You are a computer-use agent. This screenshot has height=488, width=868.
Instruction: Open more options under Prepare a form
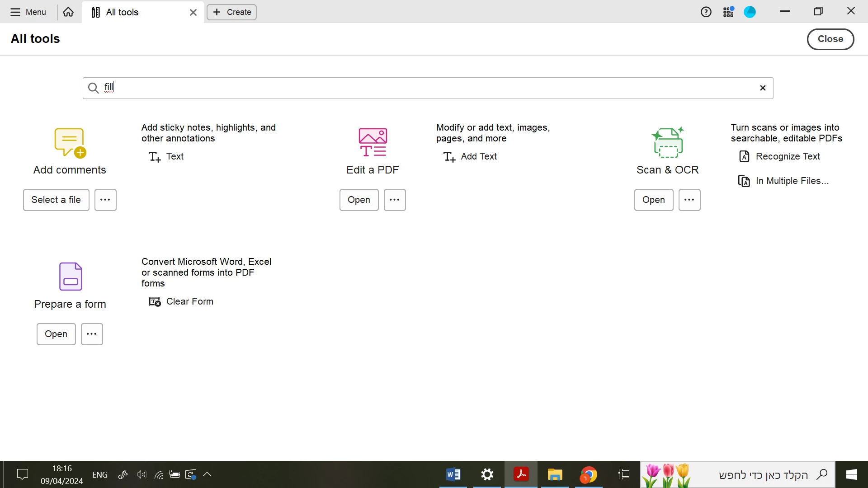(x=92, y=335)
